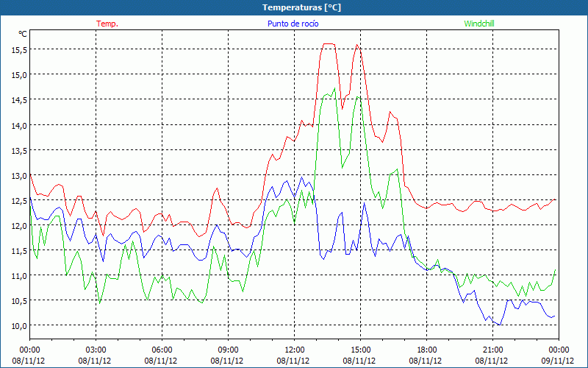Click the '12:00' time axis label
The width and height of the screenshot is (588, 368).
[295, 350]
